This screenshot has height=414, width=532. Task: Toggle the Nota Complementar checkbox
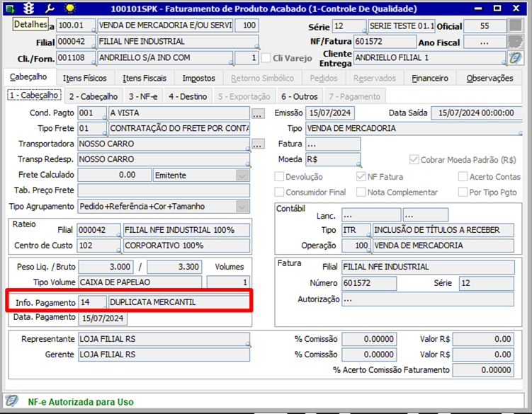[361, 192]
